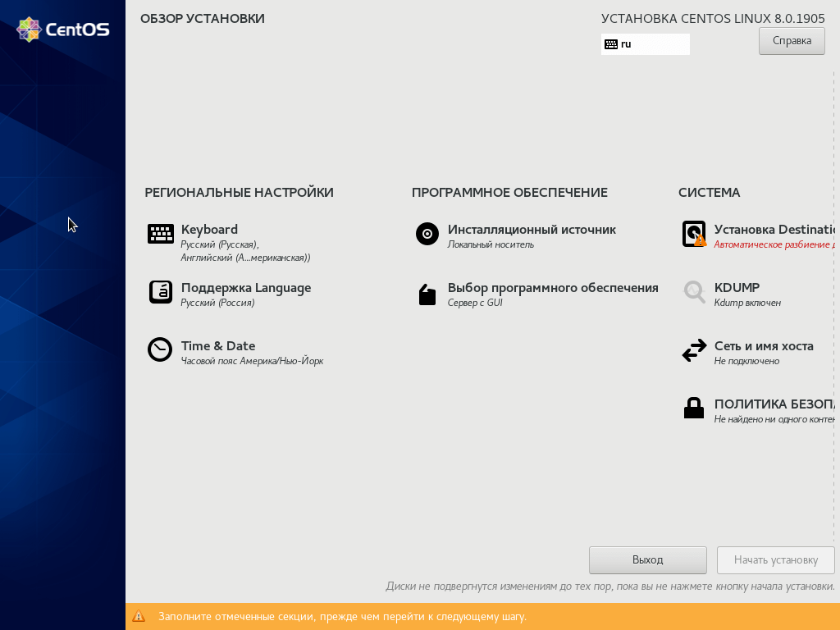The height and width of the screenshot is (630, 840).
Task: Click the Выход button
Action: coord(647,560)
